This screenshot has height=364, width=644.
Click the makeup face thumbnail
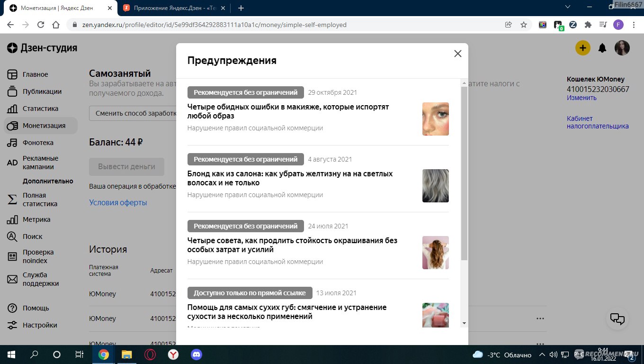click(436, 119)
